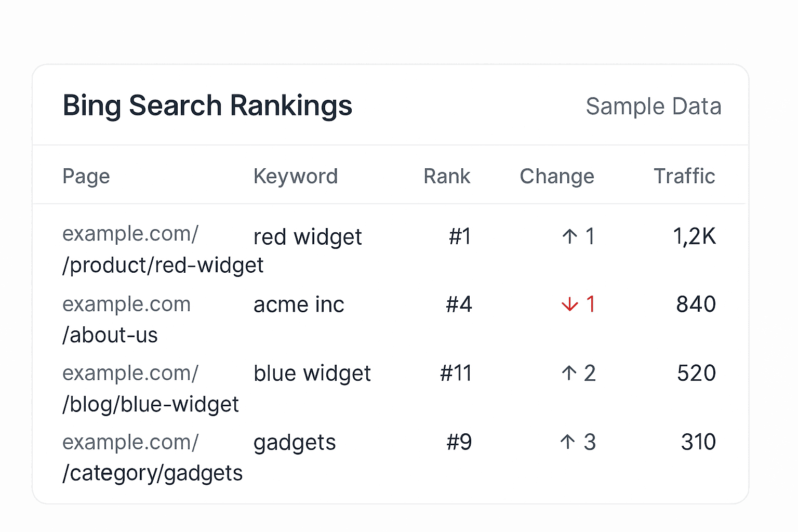Screen dimensions: 798x532
Task: Sort by the Change column header
Action: click(x=557, y=177)
